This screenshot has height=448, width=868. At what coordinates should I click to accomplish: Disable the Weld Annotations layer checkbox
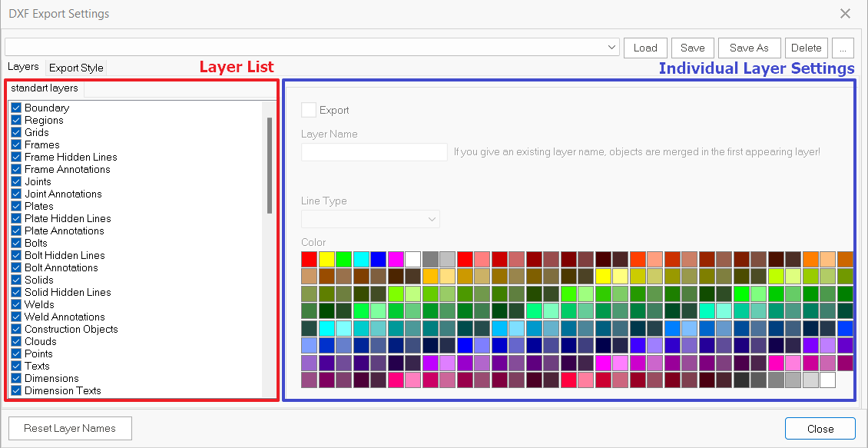[x=16, y=317]
